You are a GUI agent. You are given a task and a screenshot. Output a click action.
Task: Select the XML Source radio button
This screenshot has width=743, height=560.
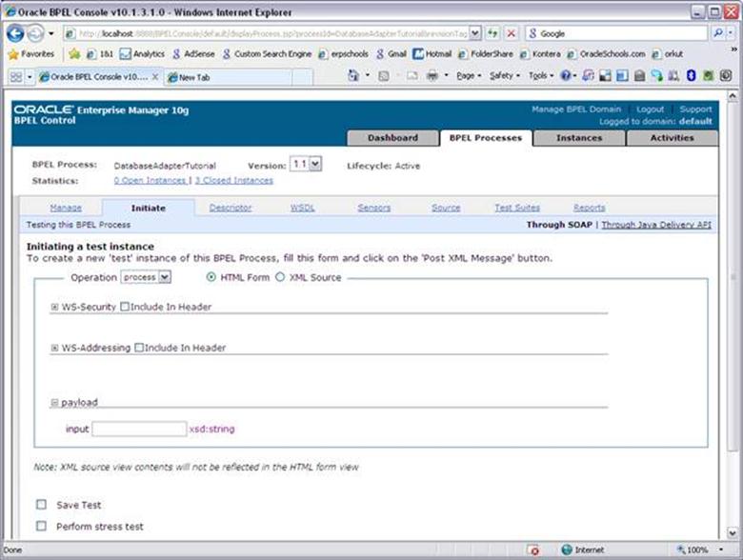pos(280,277)
